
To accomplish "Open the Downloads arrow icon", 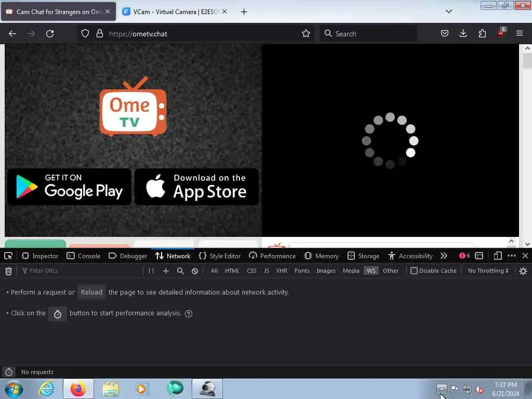I will (463, 34).
